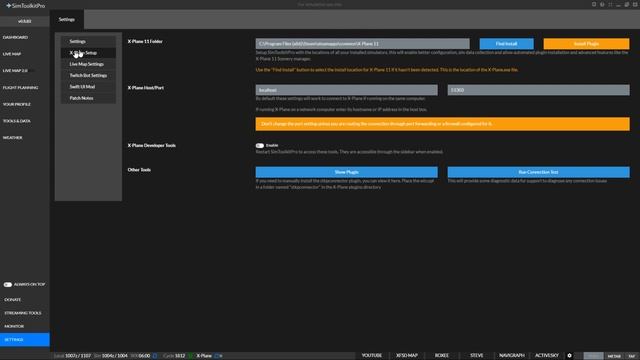Select the highlighted Settings sidebar item

tap(24, 340)
